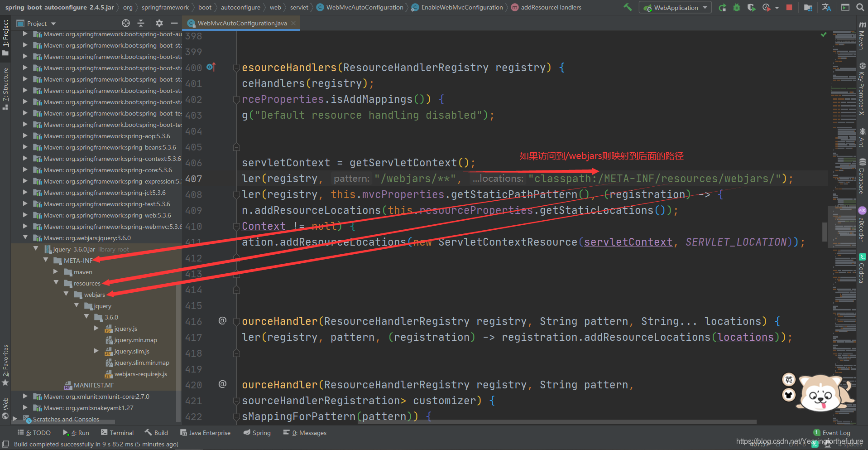Open the Maven side tool window
868x450 pixels.
click(x=862, y=36)
